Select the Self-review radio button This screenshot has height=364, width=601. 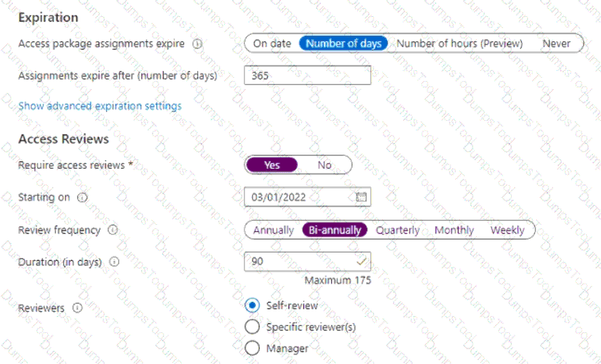tap(252, 305)
